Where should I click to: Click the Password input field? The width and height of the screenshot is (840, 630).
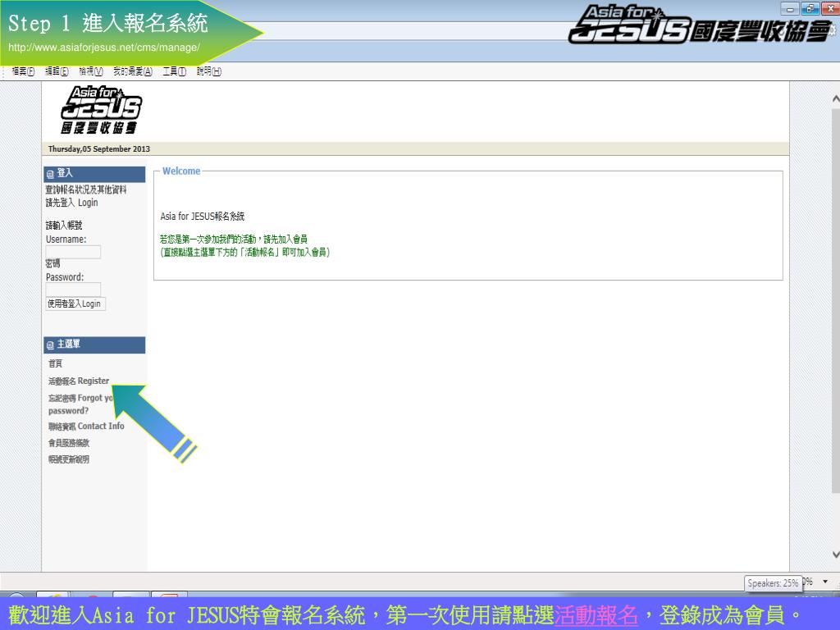pyautogui.click(x=73, y=290)
